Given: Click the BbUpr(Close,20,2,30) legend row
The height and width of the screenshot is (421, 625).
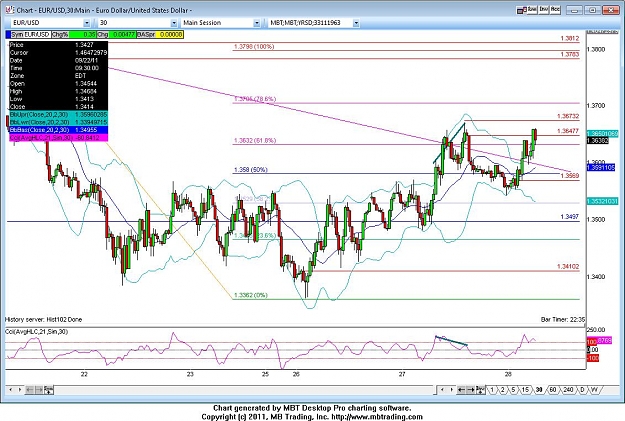Looking at the screenshot, I should click(59, 115).
